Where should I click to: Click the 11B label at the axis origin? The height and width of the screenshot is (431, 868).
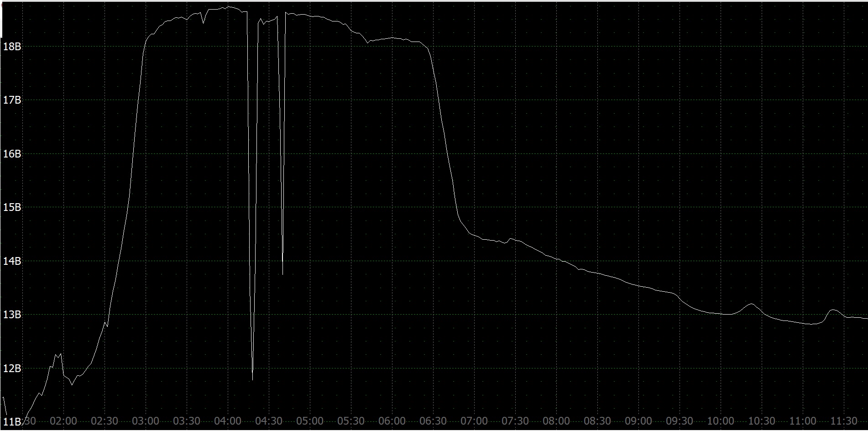point(12,421)
